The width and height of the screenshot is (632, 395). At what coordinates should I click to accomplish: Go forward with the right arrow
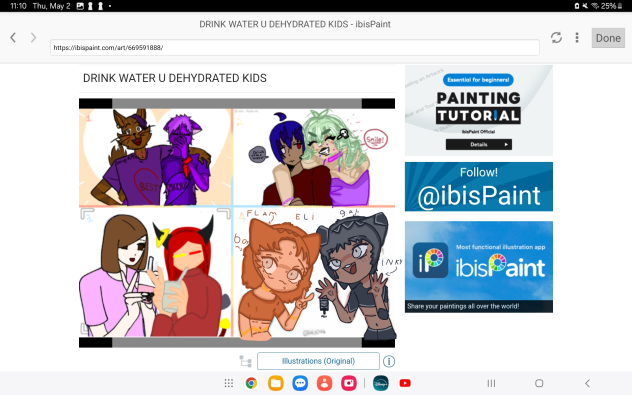[x=33, y=38]
